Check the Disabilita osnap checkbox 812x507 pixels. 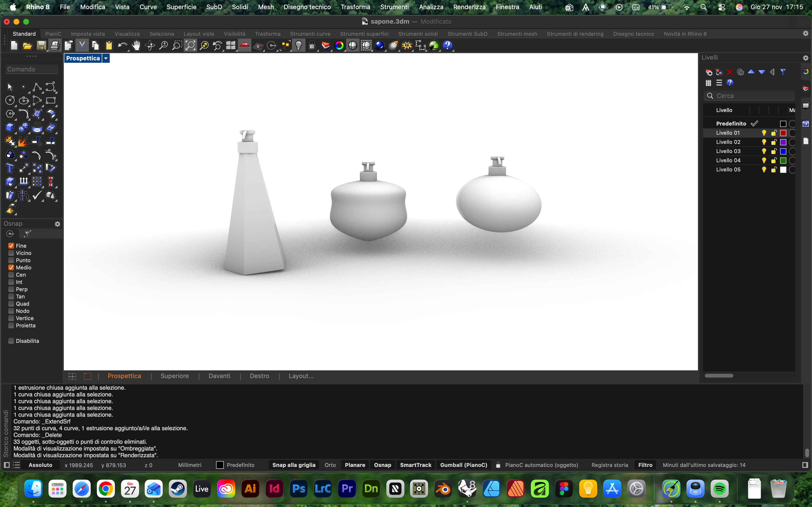tap(11, 341)
